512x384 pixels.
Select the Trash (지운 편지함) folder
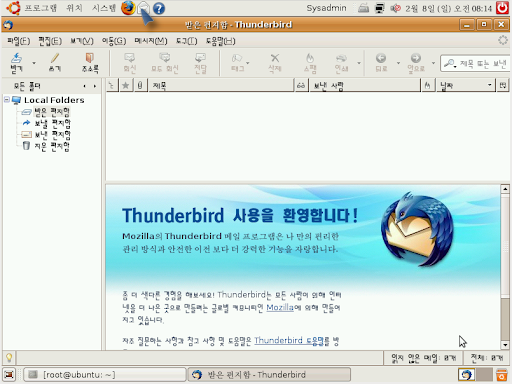(x=52, y=146)
